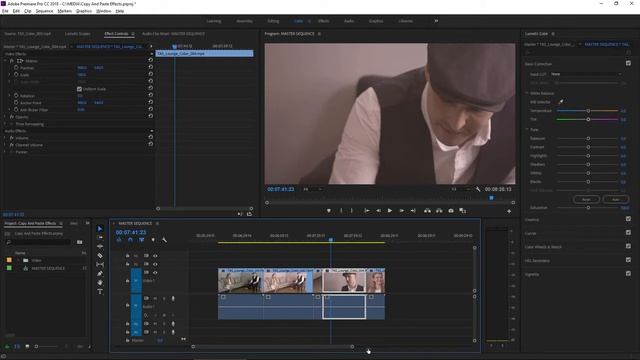This screenshot has height=360, width=640.
Task: Go to In point button
Action: click(367, 211)
